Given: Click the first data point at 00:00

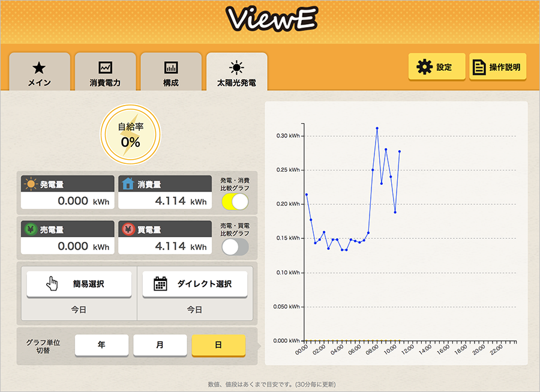Looking at the screenshot, I should pyautogui.click(x=307, y=194).
